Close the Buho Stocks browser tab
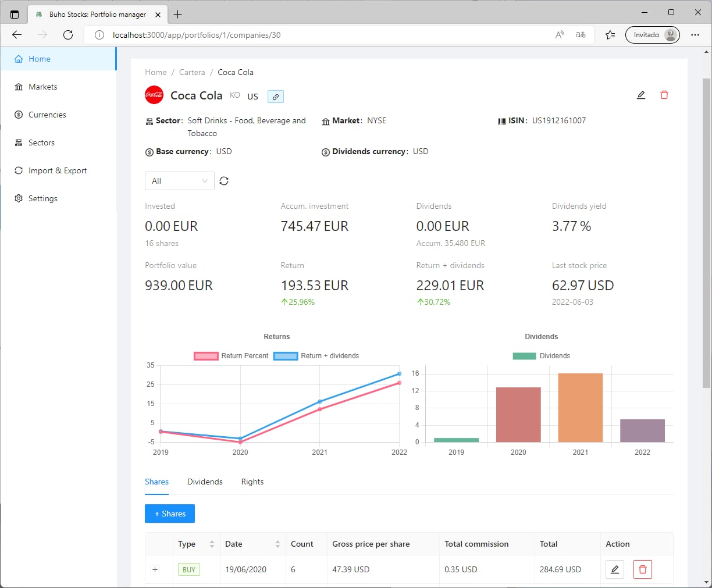 tap(158, 14)
